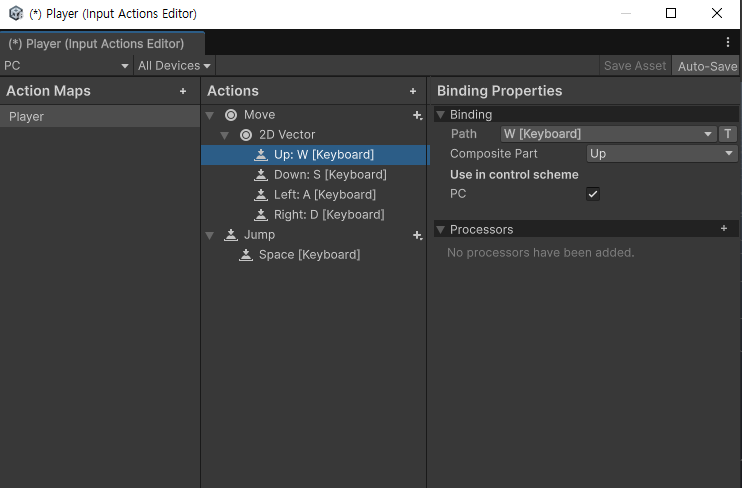Click the Unity logo in title bar
Image resolution: width=742 pixels, height=488 pixels.
(x=16, y=14)
